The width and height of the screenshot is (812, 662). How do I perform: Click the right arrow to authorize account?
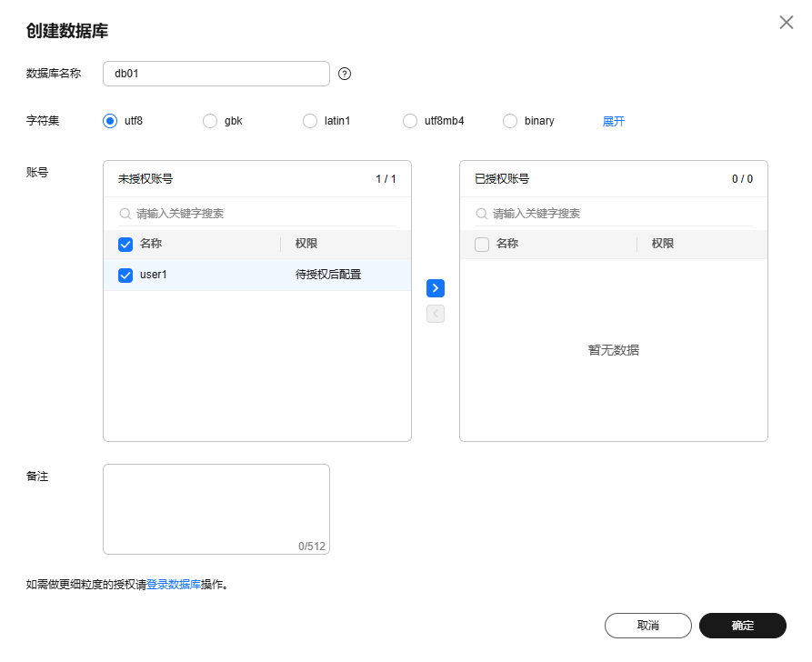tap(436, 288)
